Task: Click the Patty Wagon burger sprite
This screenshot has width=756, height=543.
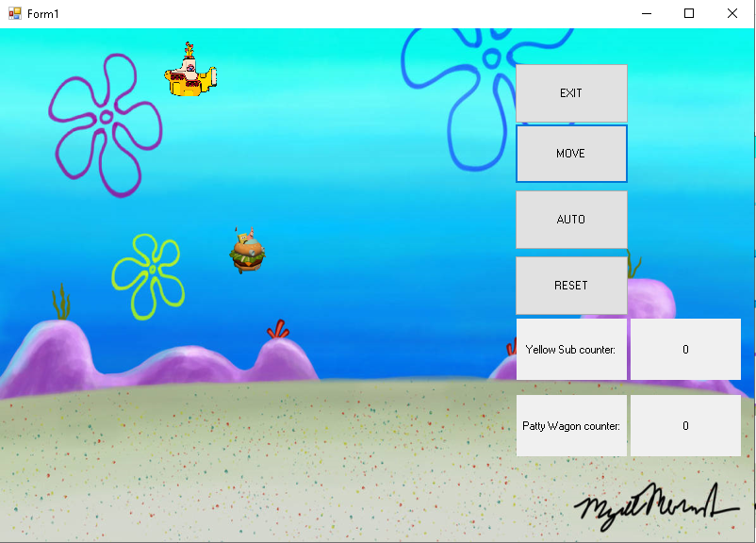Action: click(x=248, y=252)
